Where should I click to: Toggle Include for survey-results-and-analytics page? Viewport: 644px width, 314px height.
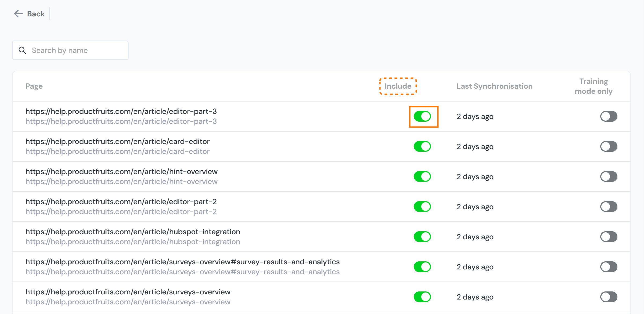coord(422,267)
